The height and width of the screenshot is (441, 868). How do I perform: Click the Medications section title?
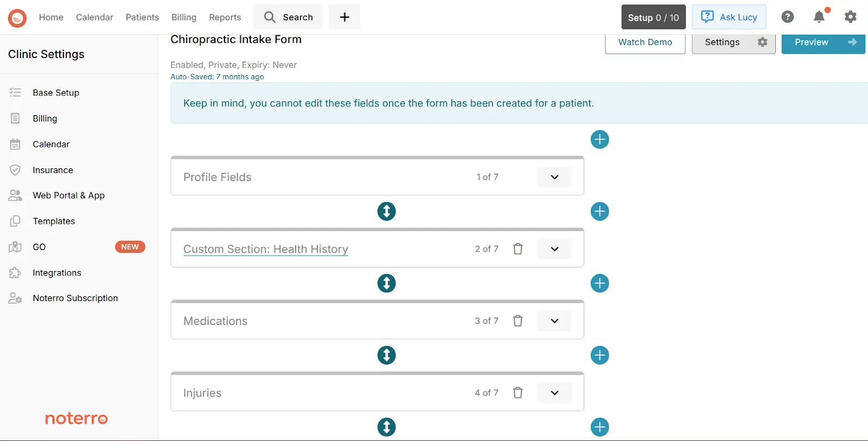(x=215, y=321)
